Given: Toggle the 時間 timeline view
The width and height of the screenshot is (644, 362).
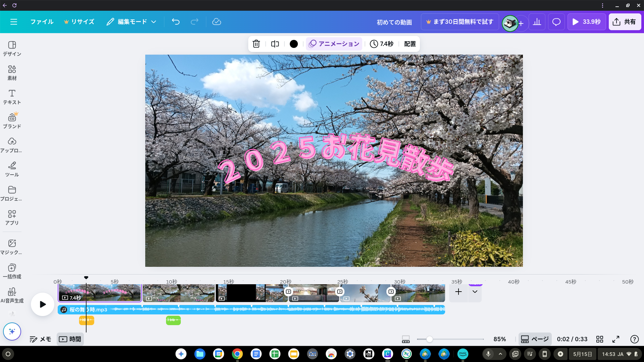Looking at the screenshot, I should tap(70, 339).
